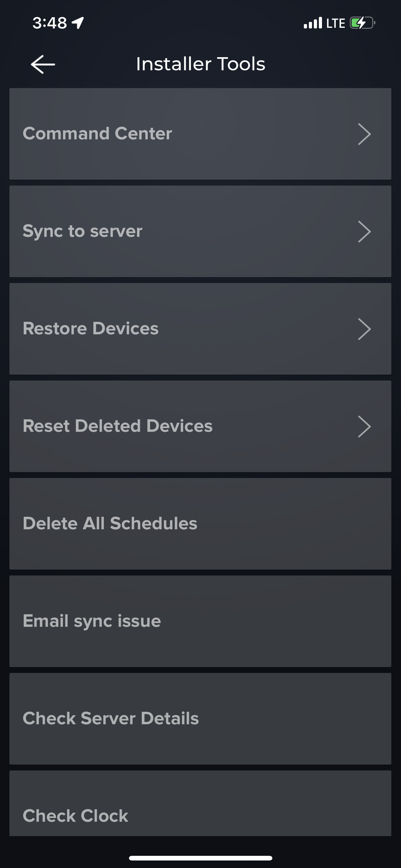The width and height of the screenshot is (401, 868).
Task: Tap the back arrow icon
Action: 43,64
